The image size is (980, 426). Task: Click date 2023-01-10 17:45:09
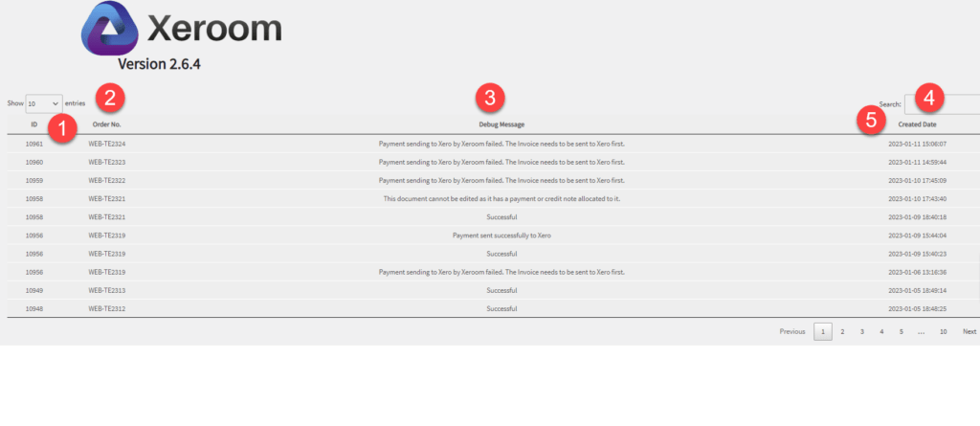[x=918, y=180]
